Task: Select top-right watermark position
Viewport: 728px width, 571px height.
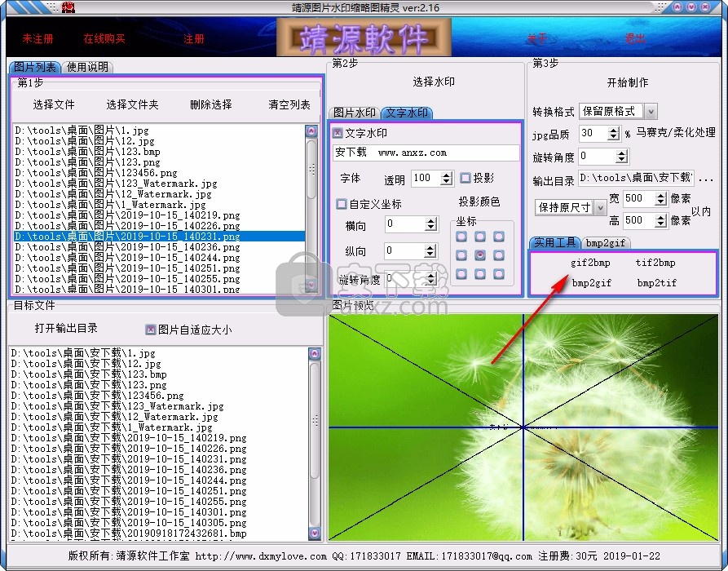Action: (499, 237)
